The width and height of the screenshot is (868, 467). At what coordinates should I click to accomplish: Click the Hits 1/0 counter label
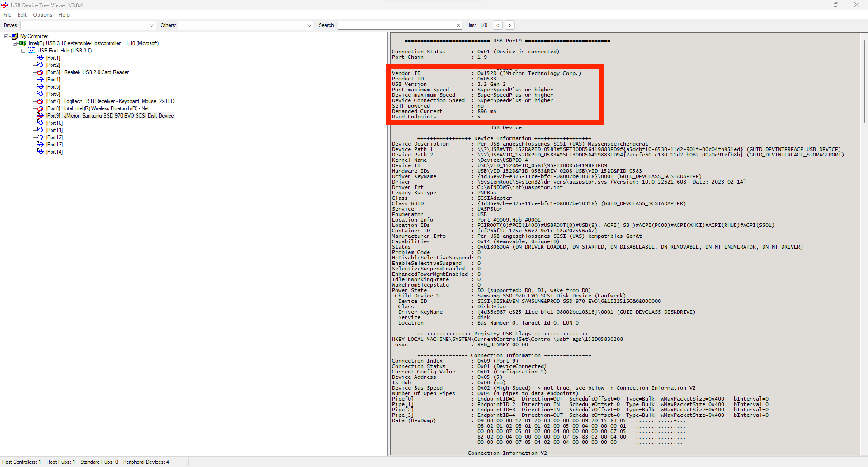coord(477,25)
